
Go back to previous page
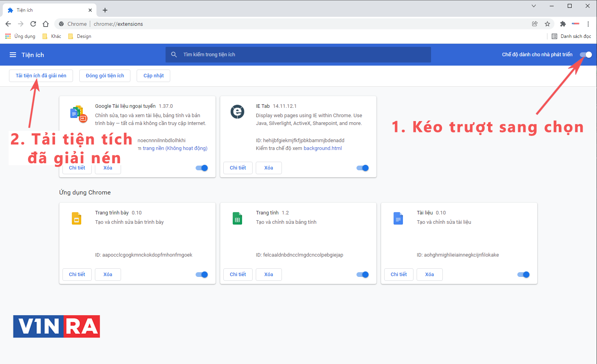click(x=8, y=24)
